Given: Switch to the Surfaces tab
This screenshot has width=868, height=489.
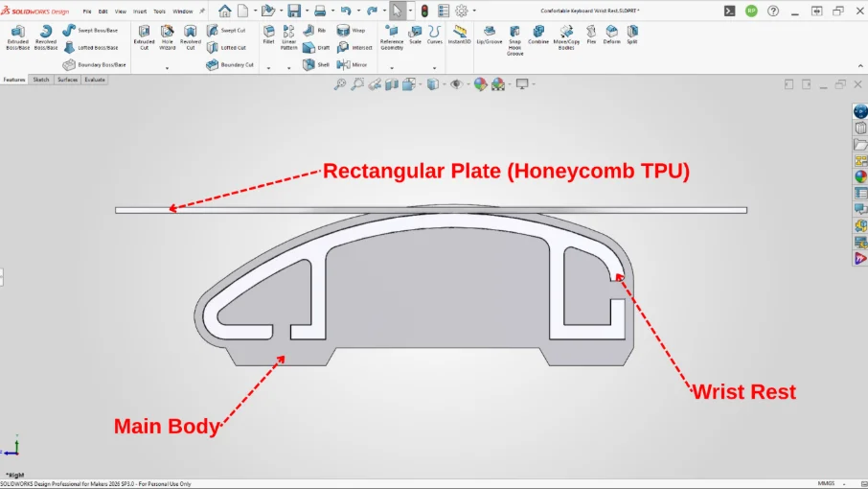Looking at the screenshot, I should coord(67,80).
